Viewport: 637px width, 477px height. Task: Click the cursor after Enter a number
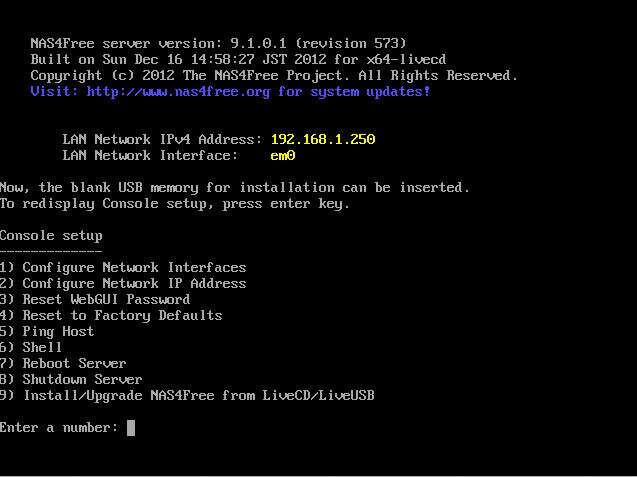(131, 428)
